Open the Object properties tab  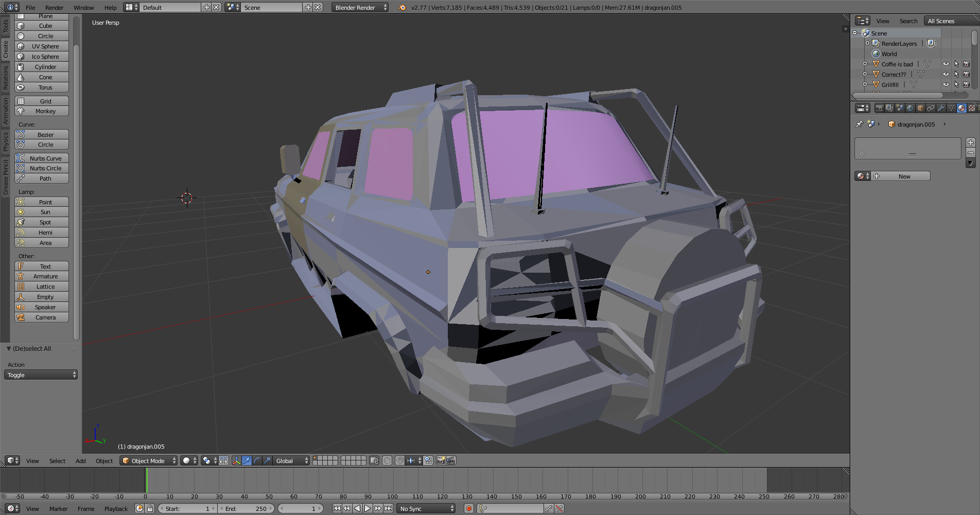[x=920, y=108]
